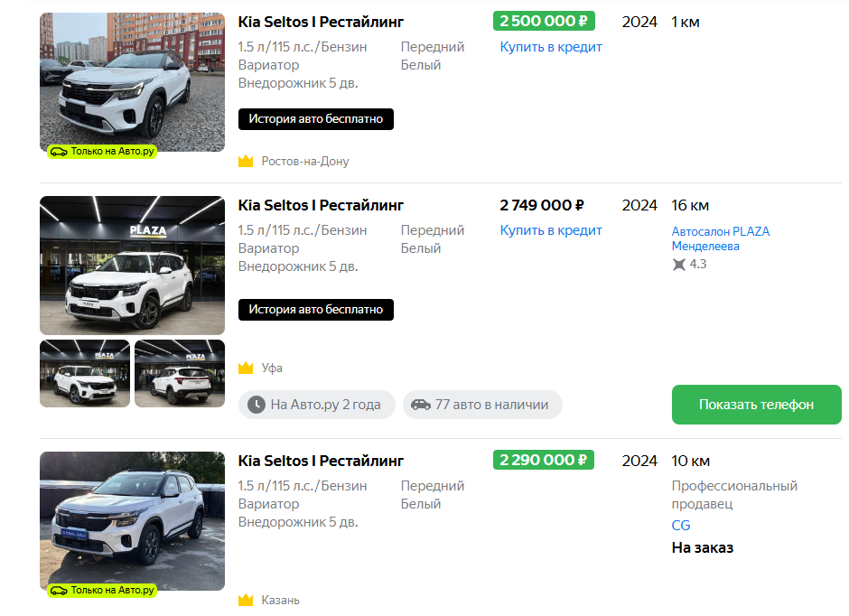Open small front-view PLAZA thumbnail
Viewport: 849px width, 616px height.
coord(85,374)
